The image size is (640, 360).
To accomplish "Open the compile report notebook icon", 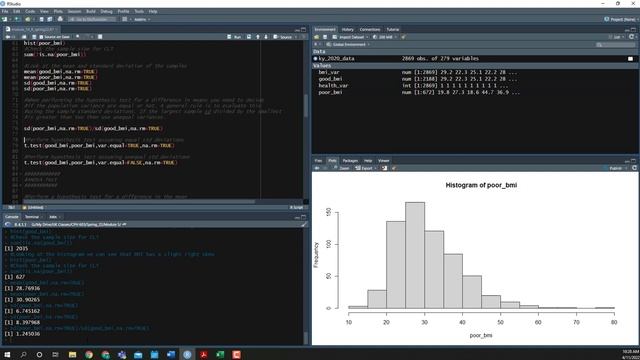I will point(100,37).
